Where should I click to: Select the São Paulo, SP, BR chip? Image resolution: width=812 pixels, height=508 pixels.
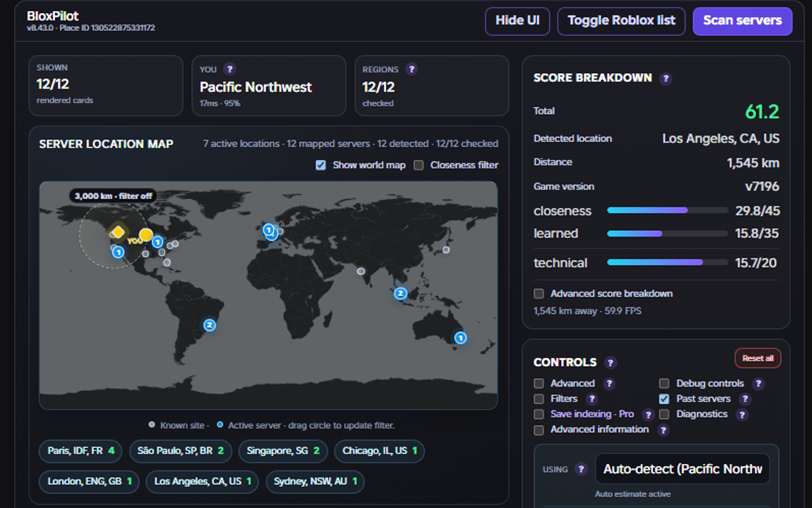tap(180, 451)
